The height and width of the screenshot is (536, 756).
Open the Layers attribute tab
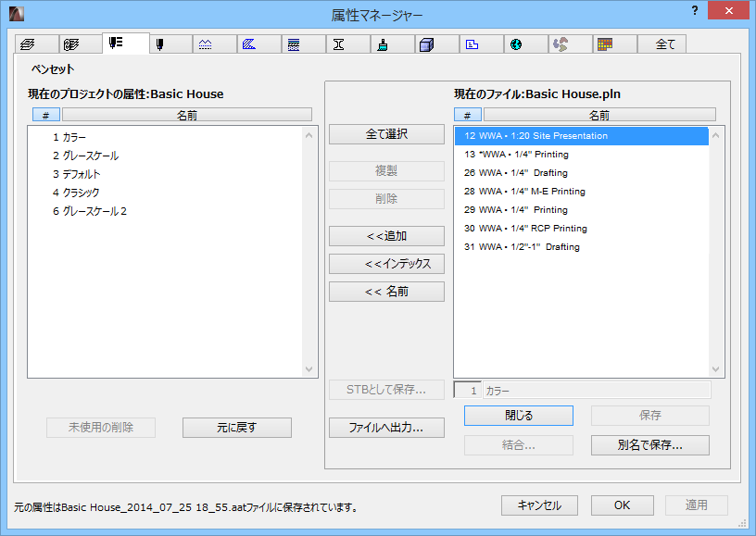coord(37,44)
